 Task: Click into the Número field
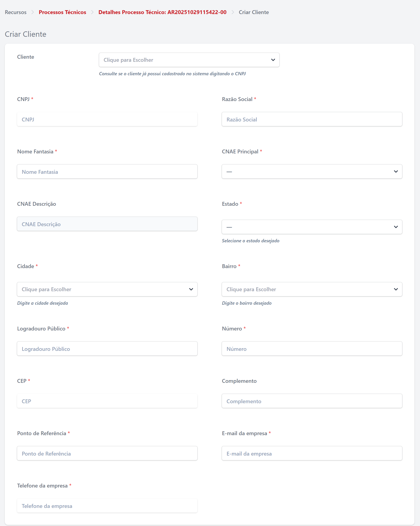[312, 349]
